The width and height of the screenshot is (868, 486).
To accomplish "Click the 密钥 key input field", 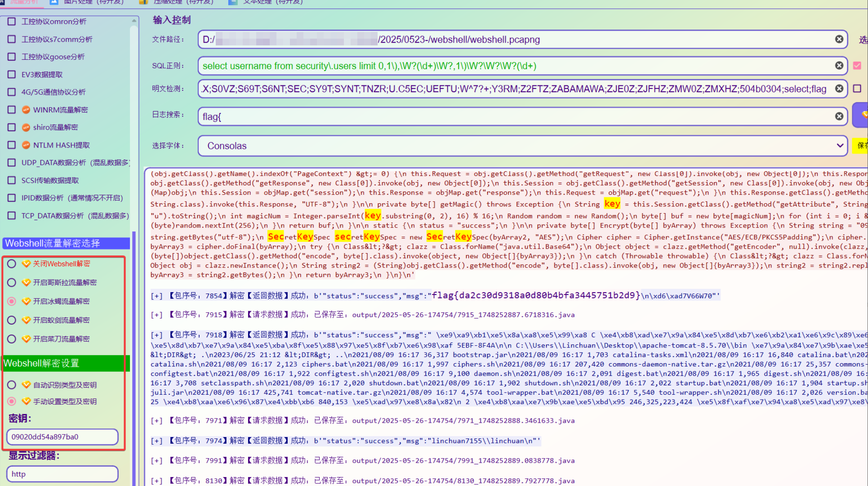I will pyautogui.click(x=62, y=437).
